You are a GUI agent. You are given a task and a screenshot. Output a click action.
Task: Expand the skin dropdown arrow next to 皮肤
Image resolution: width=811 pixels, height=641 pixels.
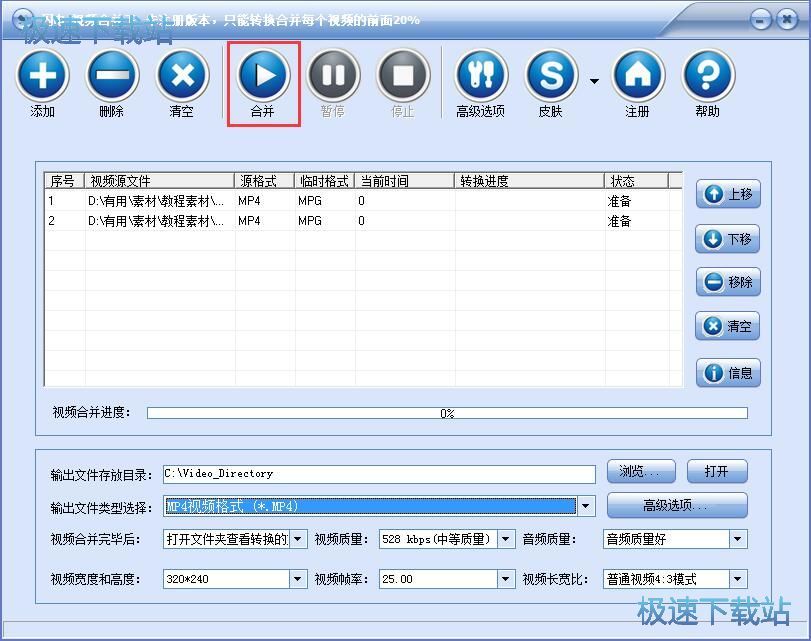(594, 81)
